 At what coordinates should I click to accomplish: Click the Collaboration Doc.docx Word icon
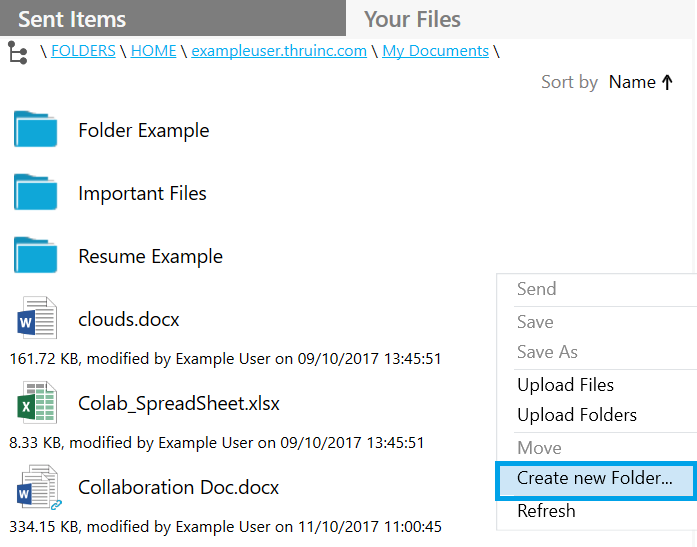pyautogui.click(x=39, y=487)
